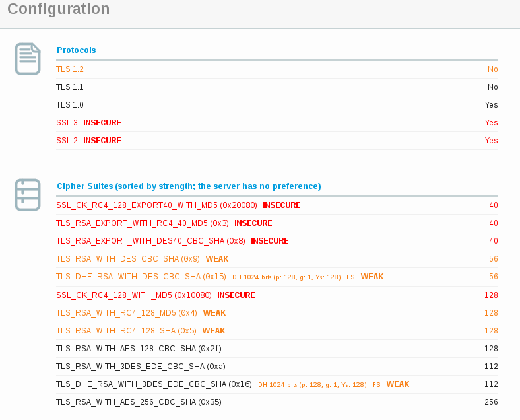520x420 pixels.
Task: Click the 256 strength value for AES_256
Action: 490,402
